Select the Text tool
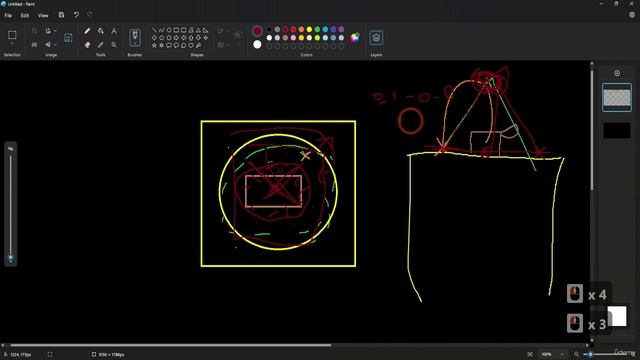Image resolution: width=640 pixels, height=360 pixels. 114,31
